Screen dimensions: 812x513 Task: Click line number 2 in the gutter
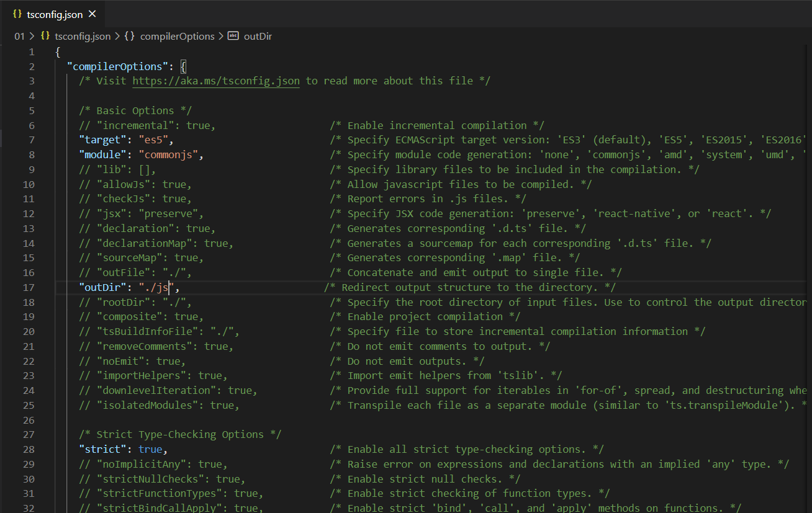32,66
